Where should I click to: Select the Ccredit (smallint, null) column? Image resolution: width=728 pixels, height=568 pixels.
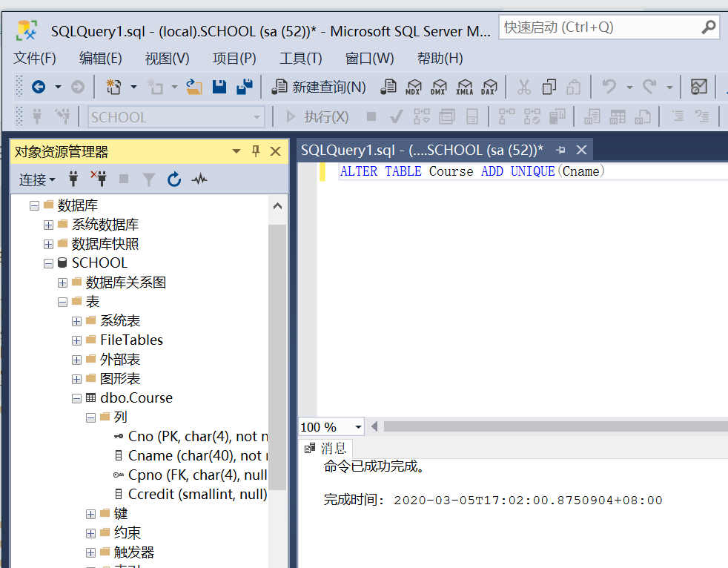tap(191, 494)
